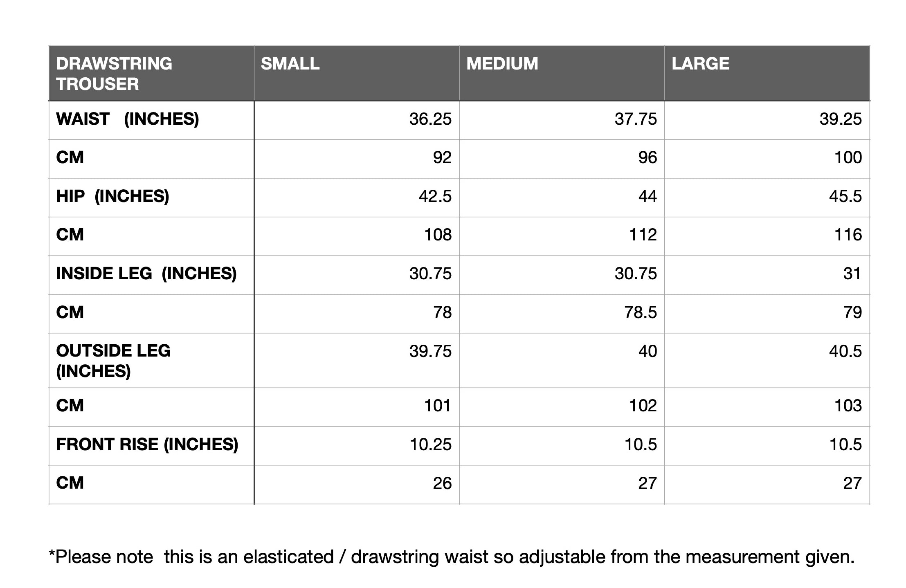
Task: Click the large hip cm value 116
Action: click(x=848, y=235)
